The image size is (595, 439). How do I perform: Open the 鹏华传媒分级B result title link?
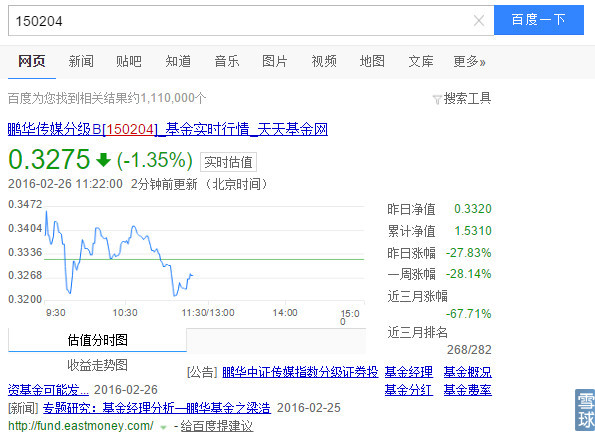(168, 129)
